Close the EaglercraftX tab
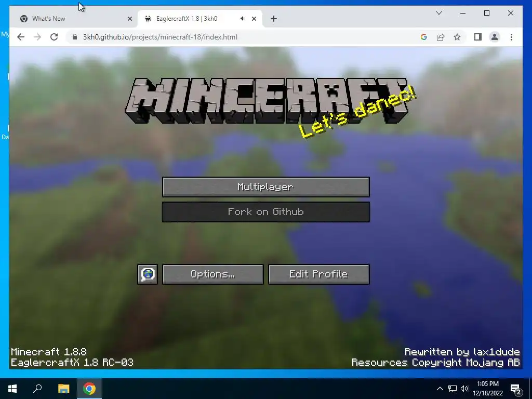The width and height of the screenshot is (532, 399). click(x=254, y=19)
